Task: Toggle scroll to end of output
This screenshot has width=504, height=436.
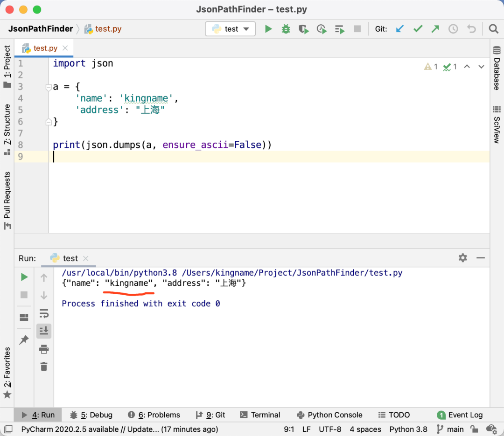Action: click(44, 331)
